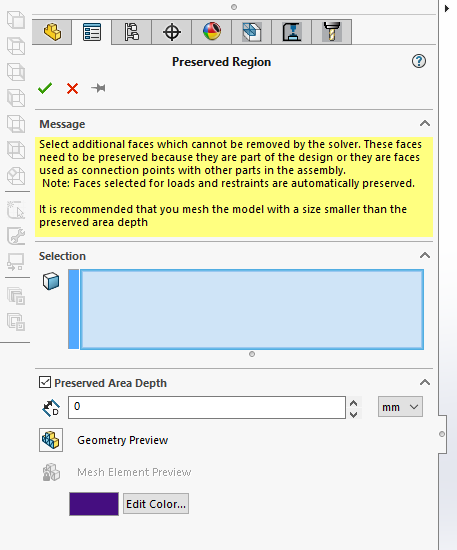
Task: Open the mm unit dropdown
Action: click(400, 407)
